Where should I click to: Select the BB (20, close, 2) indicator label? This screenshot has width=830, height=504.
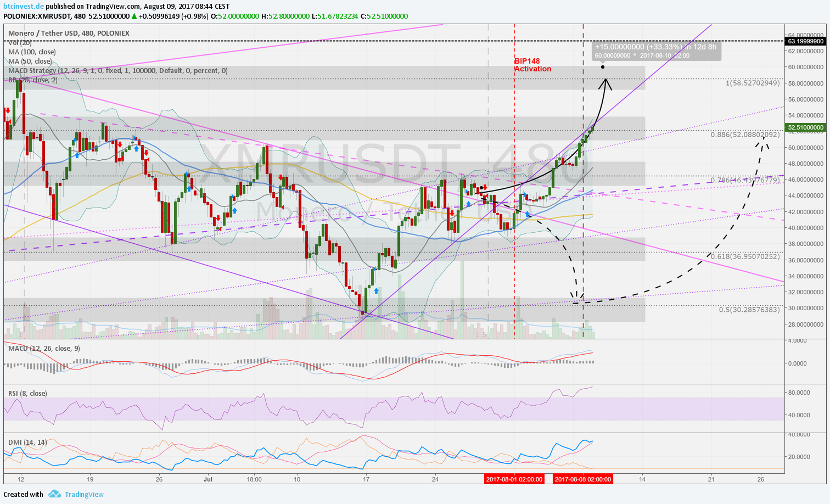click(x=32, y=80)
